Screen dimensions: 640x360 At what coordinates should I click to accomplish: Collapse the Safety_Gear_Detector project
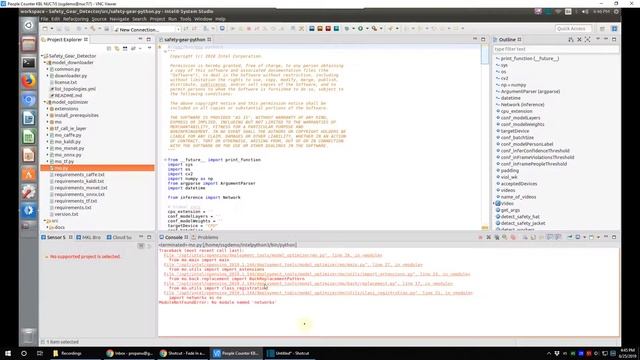pyautogui.click(x=42, y=56)
